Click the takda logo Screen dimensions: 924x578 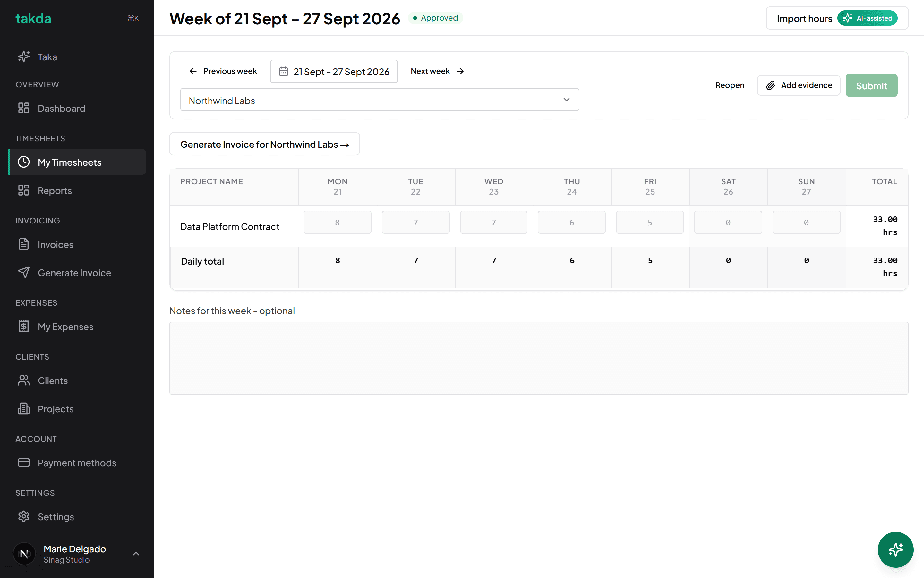(x=33, y=18)
